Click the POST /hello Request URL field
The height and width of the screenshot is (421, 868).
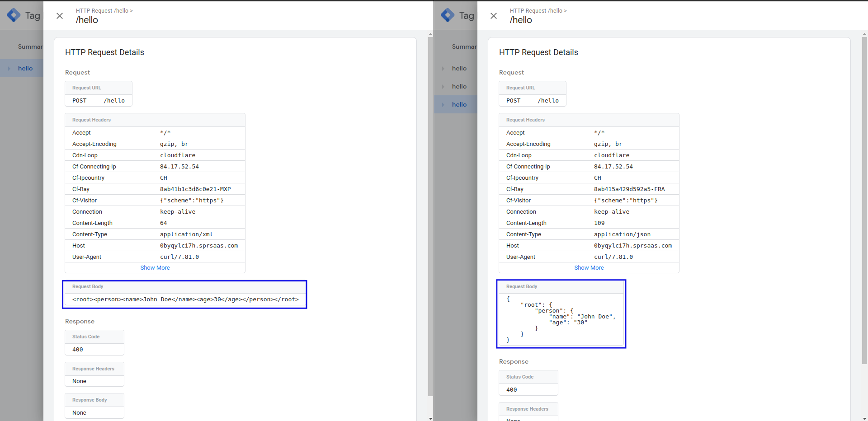point(98,100)
